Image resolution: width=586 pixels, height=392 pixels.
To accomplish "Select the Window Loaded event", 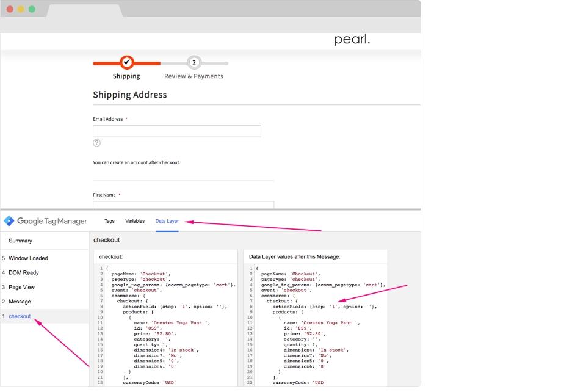I will pos(29,258).
